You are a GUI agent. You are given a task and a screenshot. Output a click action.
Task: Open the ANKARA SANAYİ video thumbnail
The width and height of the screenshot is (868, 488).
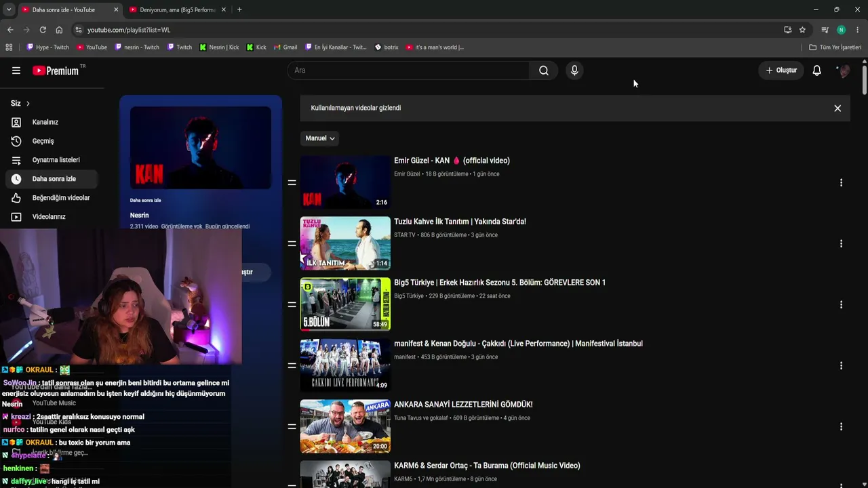[345, 426]
